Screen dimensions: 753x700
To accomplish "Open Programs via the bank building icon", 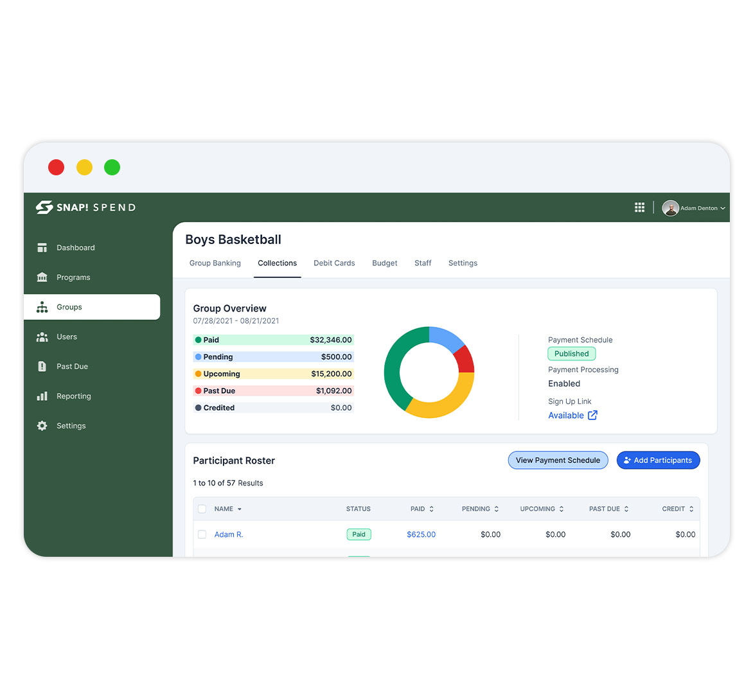I will point(42,277).
